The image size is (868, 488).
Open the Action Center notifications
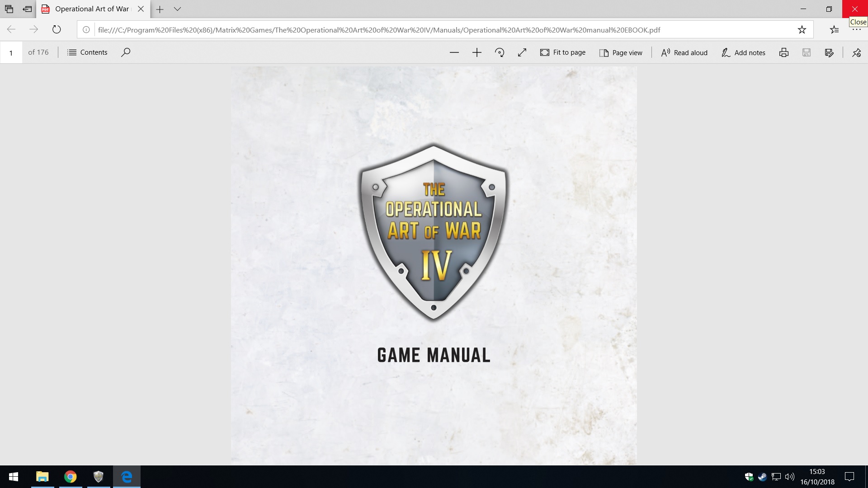pyautogui.click(x=849, y=477)
